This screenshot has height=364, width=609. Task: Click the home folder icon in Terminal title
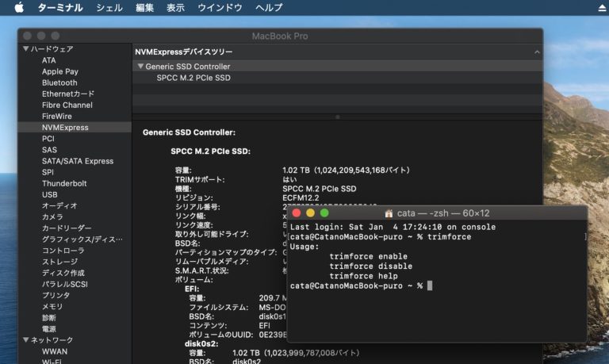pyautogui.click(x=389, y=213)
